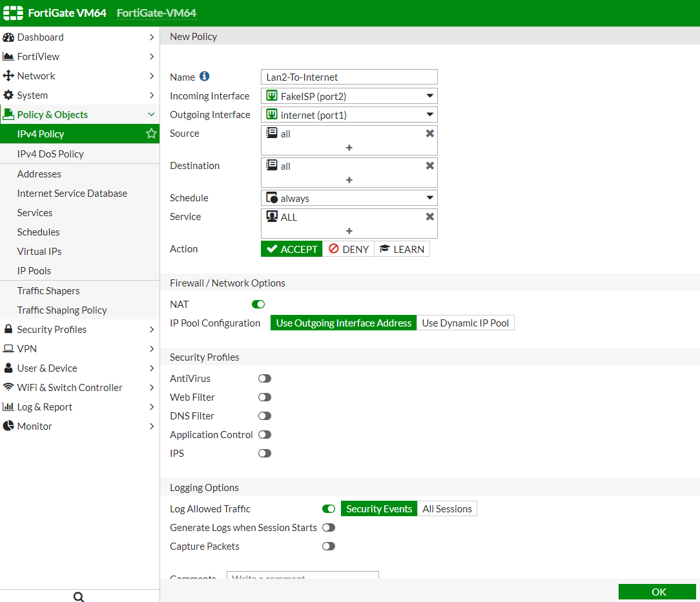The width and height of the screenshot is (700, 602).
Task: Click the always schedule clock icon
Action: coord(272,197)
